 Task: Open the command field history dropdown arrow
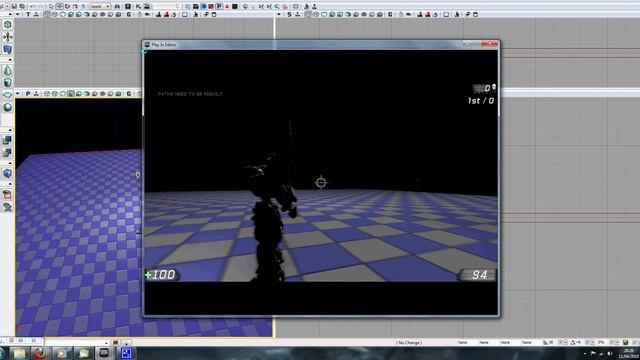click(107, 342)
